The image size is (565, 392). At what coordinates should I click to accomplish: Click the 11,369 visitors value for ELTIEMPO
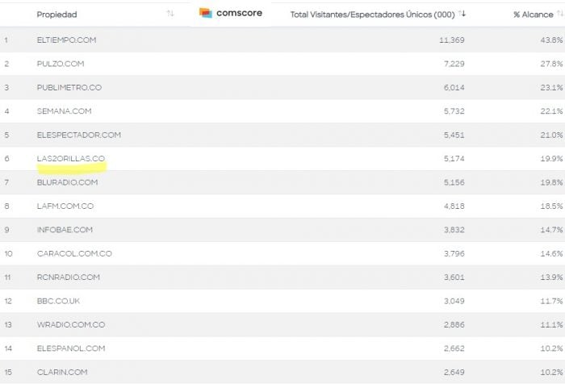450,40
